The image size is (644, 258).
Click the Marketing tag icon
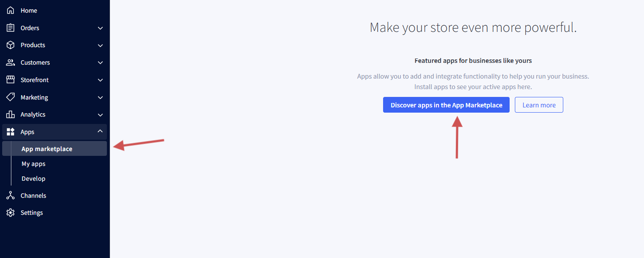(x=10, y=97)
